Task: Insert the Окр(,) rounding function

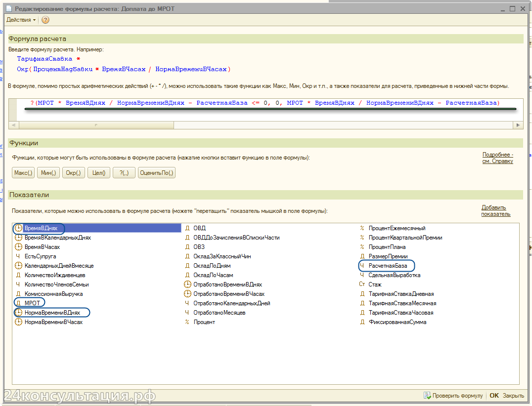Action: [73, 173]
